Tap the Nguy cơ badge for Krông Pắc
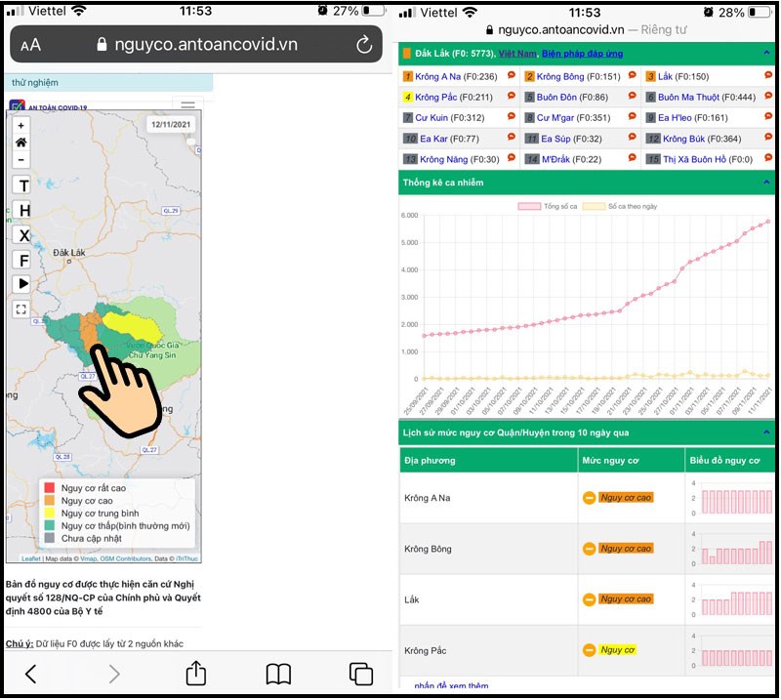 pyautogui.click(x=617, y=649)
